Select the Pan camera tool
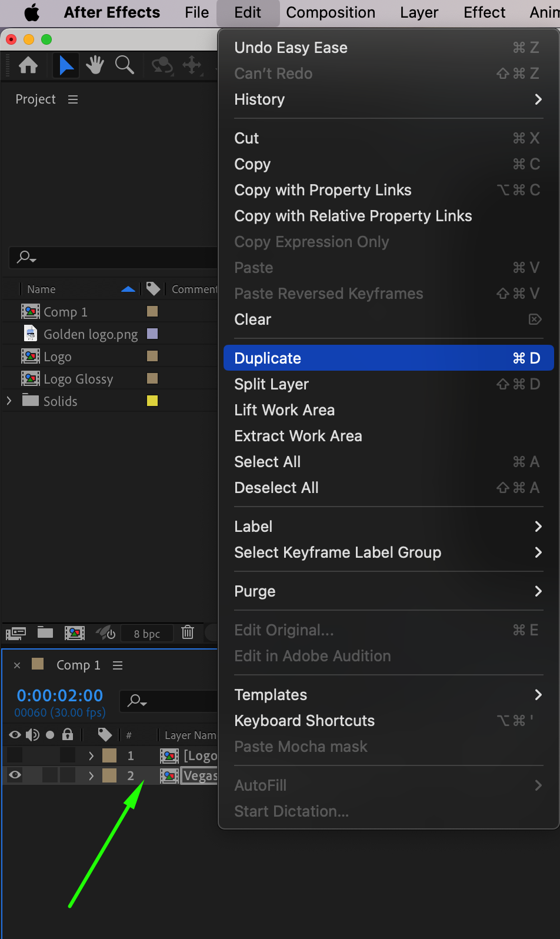Viewport: 560px width, 939px height. point(192,65)
